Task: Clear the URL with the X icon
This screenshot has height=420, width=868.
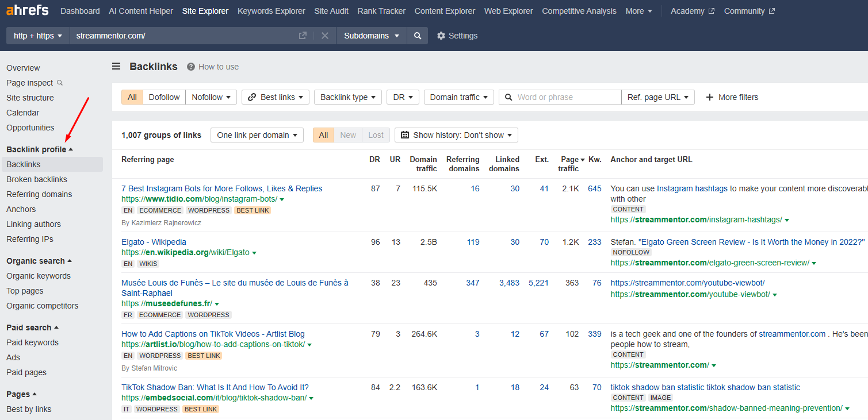Action: [325, 36]
